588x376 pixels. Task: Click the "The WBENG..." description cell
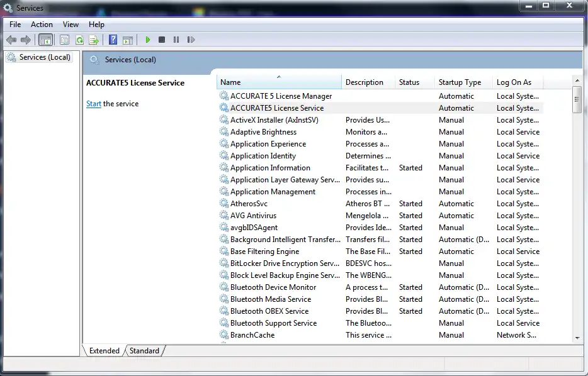point(369,275)
